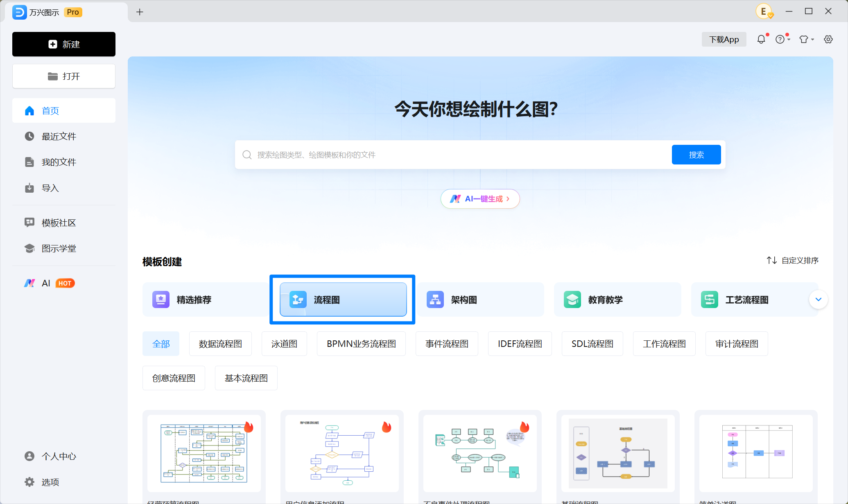Open 选项 options at sidebar bottom
Viewport: 848px width, 504px height.
click(x=64, y=482)
